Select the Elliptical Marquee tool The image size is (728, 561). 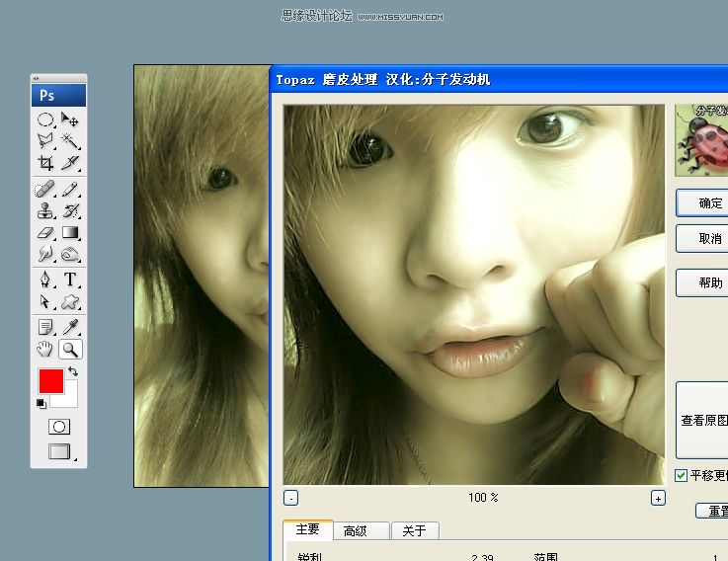(45, 120)
